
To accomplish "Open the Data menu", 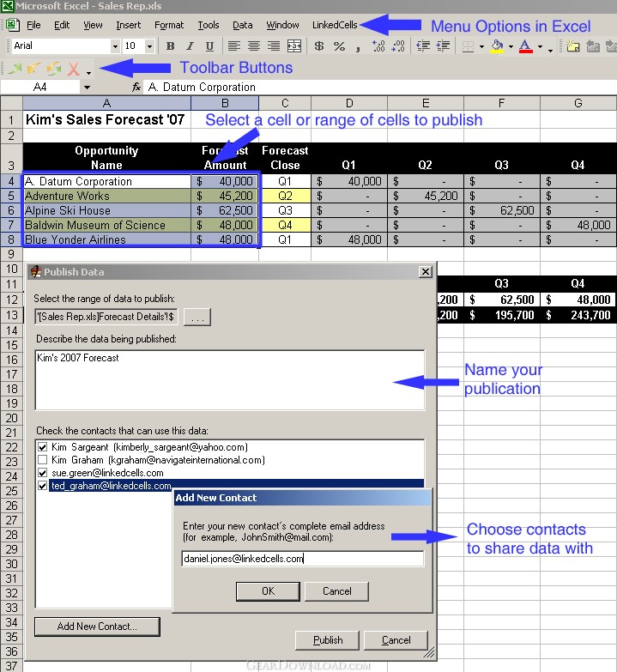I will coord(243,25).
